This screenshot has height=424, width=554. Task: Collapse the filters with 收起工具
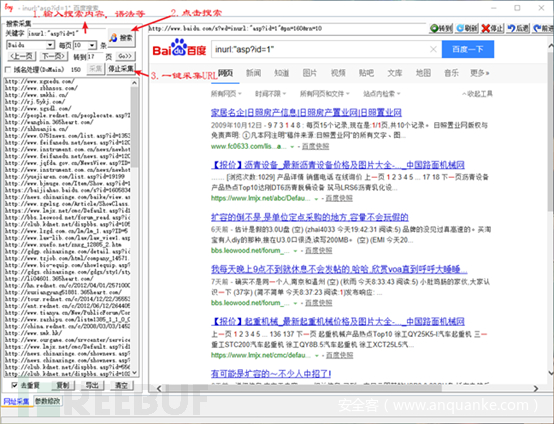coord(477,94)
